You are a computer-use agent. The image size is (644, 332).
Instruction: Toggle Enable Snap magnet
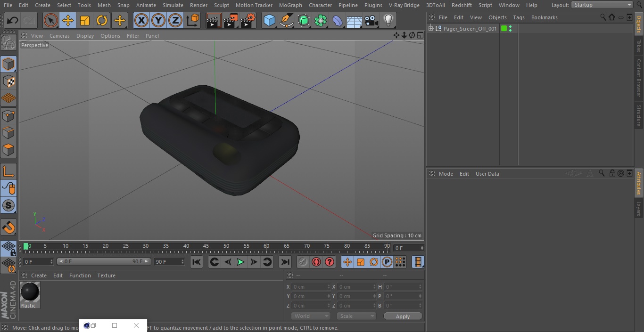click(x=8, y=227)
